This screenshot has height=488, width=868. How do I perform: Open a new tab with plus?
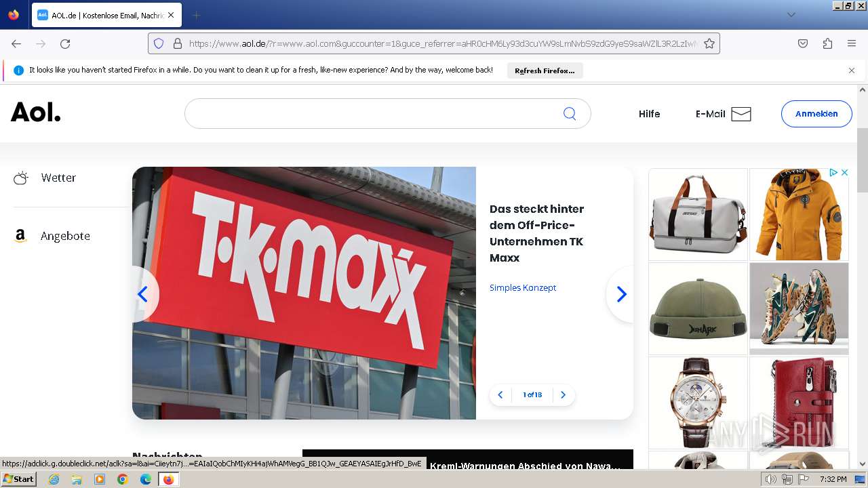click(196, 15)
